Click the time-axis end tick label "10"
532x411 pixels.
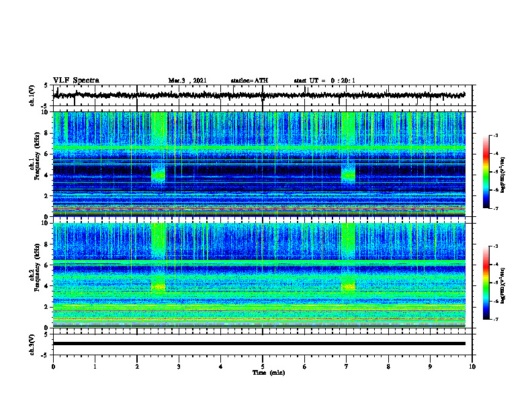pos(472,367)
